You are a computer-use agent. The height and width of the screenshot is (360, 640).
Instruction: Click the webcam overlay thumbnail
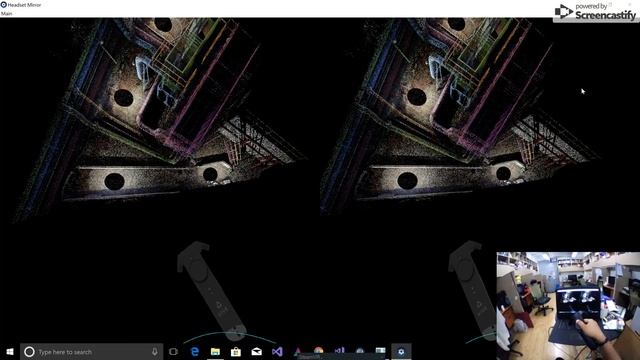tap(568, 306)
